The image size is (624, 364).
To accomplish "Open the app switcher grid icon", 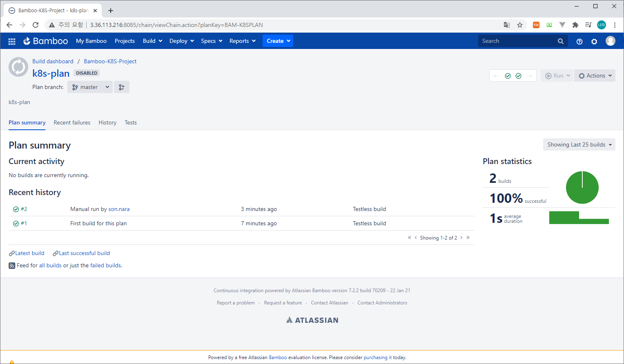I will [x=12, y=41].
